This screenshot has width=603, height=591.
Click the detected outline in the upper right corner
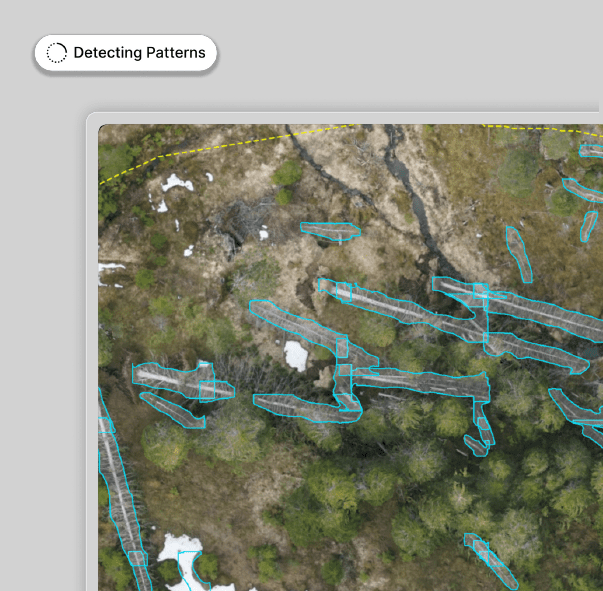[x=592, y=150]
